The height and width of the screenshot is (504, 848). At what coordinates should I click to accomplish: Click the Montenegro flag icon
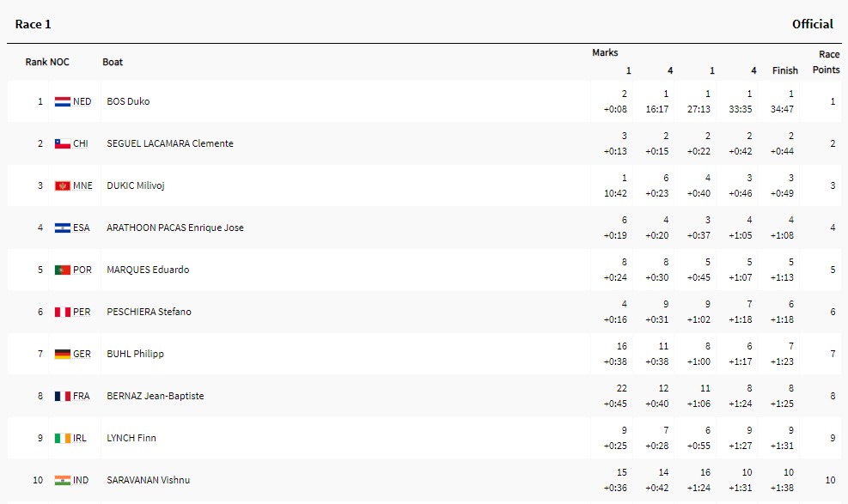point(63,185)
